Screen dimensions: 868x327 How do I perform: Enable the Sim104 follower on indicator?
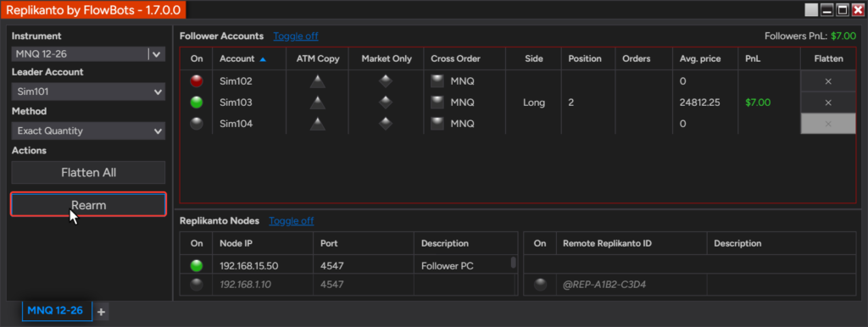196,124
